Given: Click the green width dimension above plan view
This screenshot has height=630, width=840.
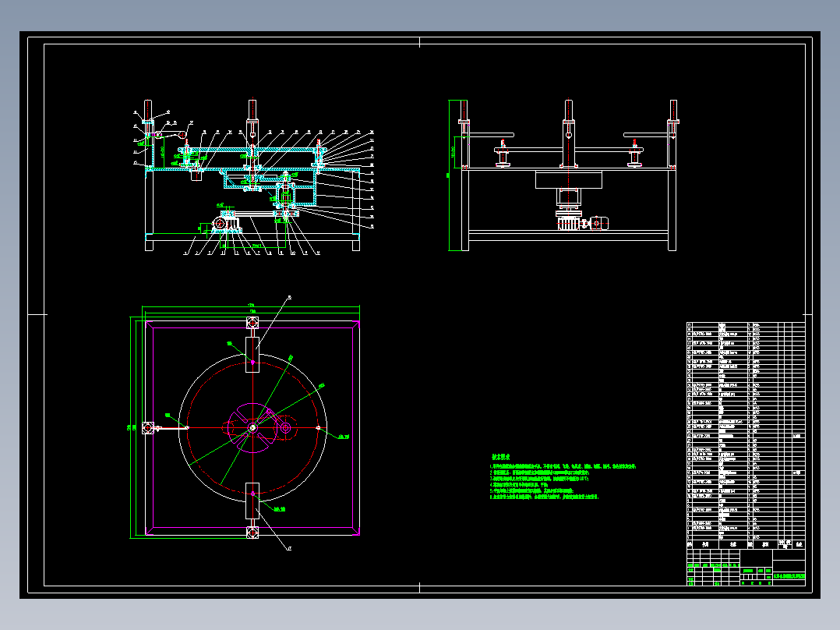Looking at the screenshot, I should (x=251, y=307).
